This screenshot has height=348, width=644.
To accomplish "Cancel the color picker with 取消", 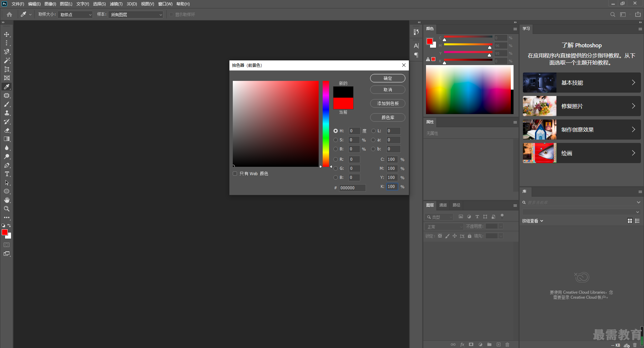I will click(x=388, y=90).
